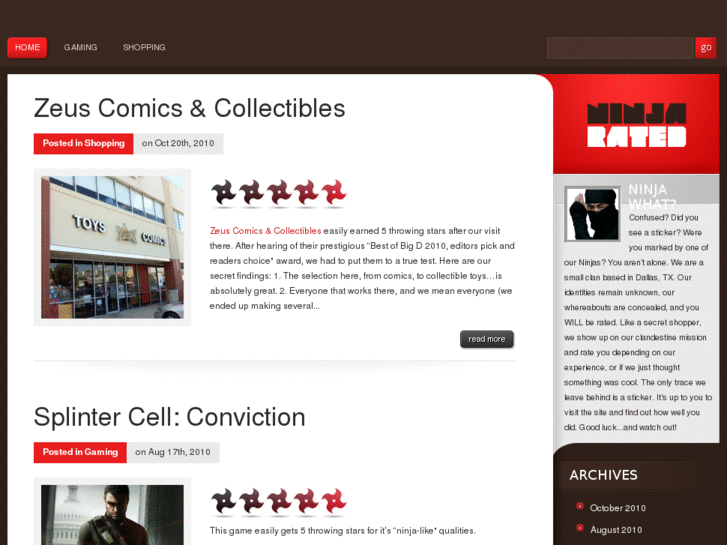Click the read more button
Image resolution: width=727 pixels, height=545 pixels.
[x=487, y=339]
